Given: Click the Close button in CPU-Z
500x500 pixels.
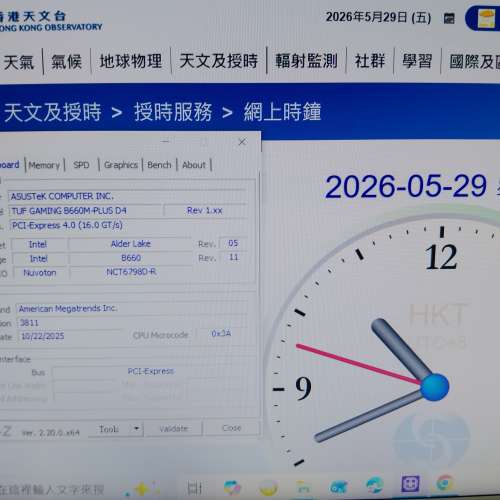Looking at the screenshot, I should (x=231, y=428).
